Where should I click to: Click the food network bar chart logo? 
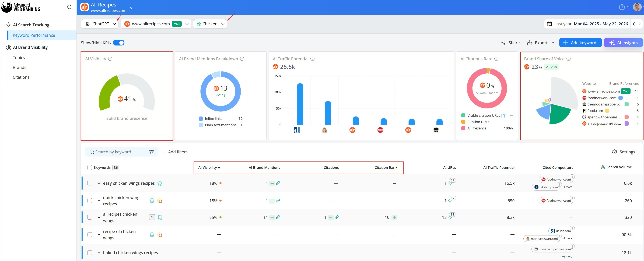(x=380, y=130)
